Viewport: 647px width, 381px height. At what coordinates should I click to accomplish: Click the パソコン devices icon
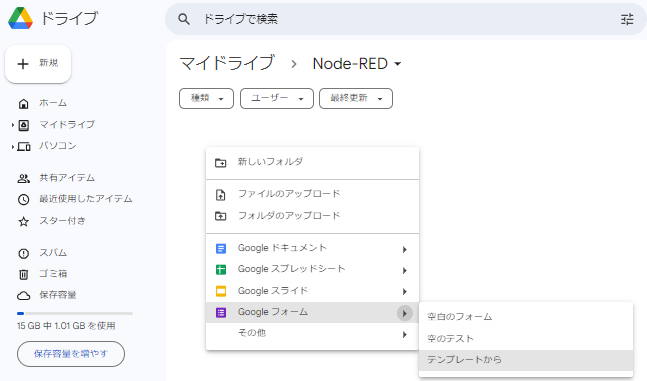24,147
